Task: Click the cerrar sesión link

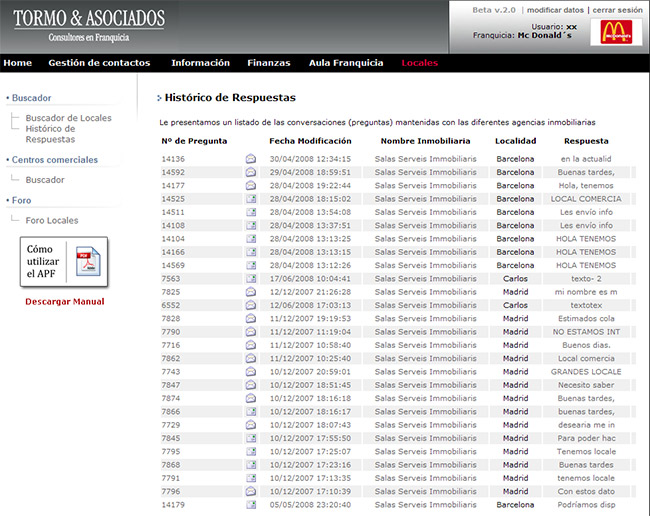Action: (617, 9)
